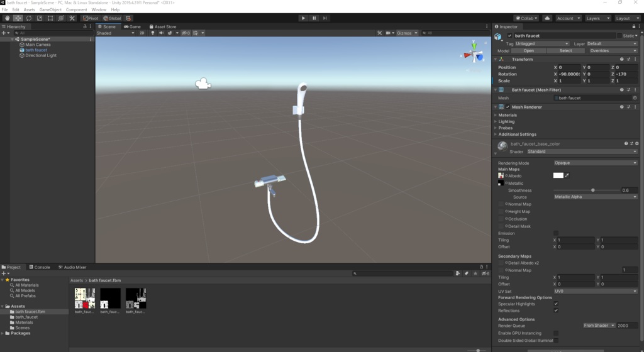The image size is (644, 352).
Task: Open scene component tools wrench icon
Action: pos(379,33)
